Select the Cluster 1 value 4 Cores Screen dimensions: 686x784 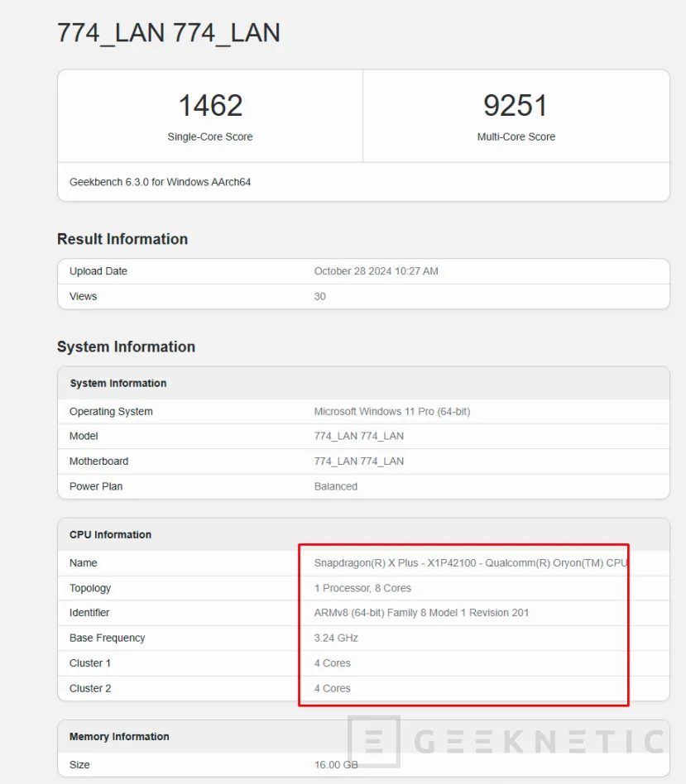coord(332,663)
